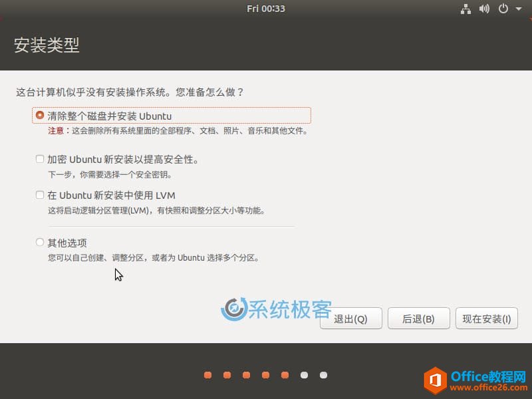Click the 后退(B) back button
Image resolution: width=532 pixels, height=399 pixels.
point(419,319)
